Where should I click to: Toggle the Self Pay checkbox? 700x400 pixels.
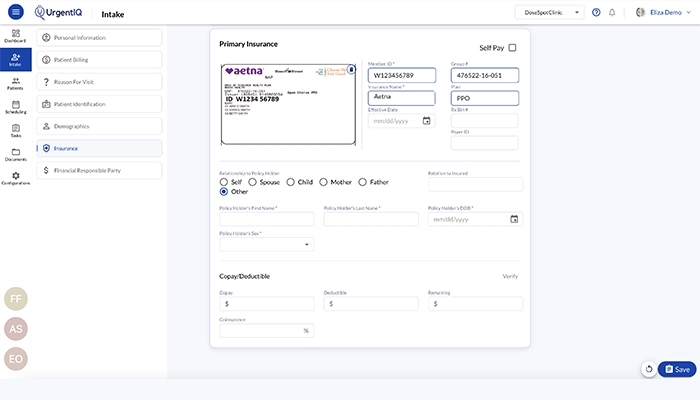pyautogui.click(x=512, y=47)
